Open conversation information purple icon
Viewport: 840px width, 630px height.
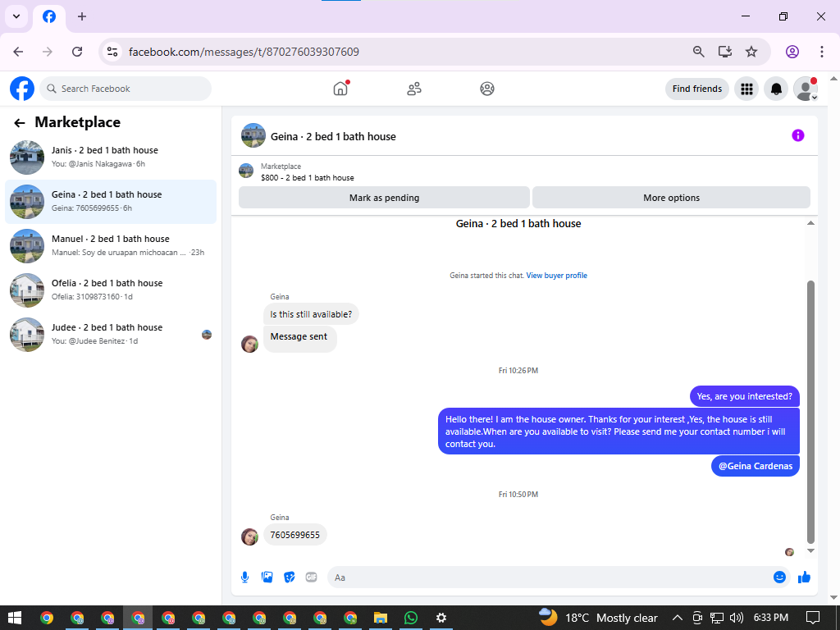tap(797, 135)
